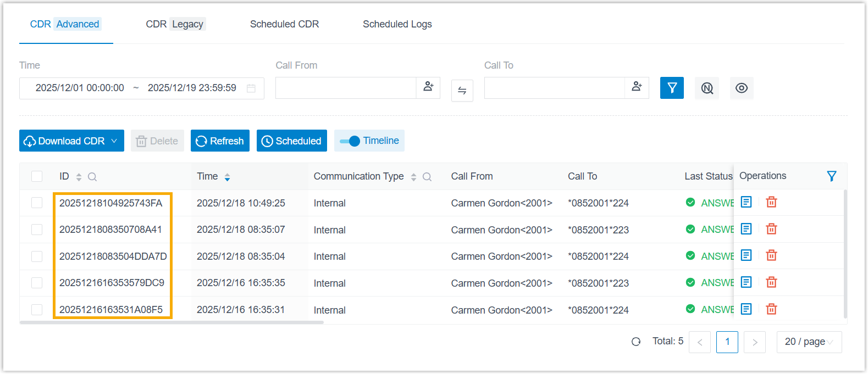Click the Refresh button
The width and height of the screenshot is (868, 374).
[220, 141]
